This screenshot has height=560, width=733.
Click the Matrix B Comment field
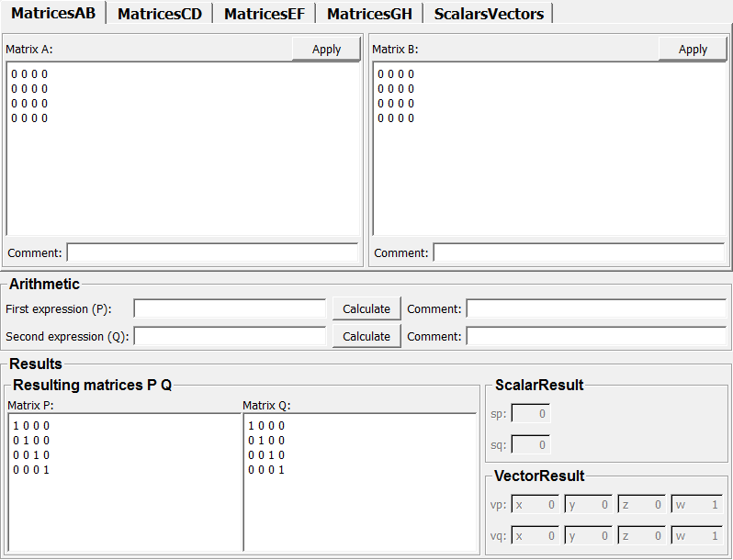(x=579, y=252)
